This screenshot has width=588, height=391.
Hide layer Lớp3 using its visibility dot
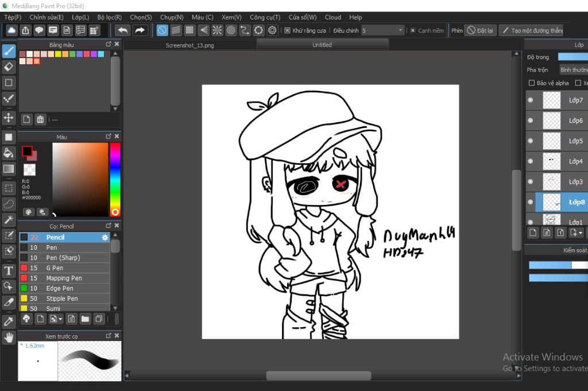click(x=530, y=181)
